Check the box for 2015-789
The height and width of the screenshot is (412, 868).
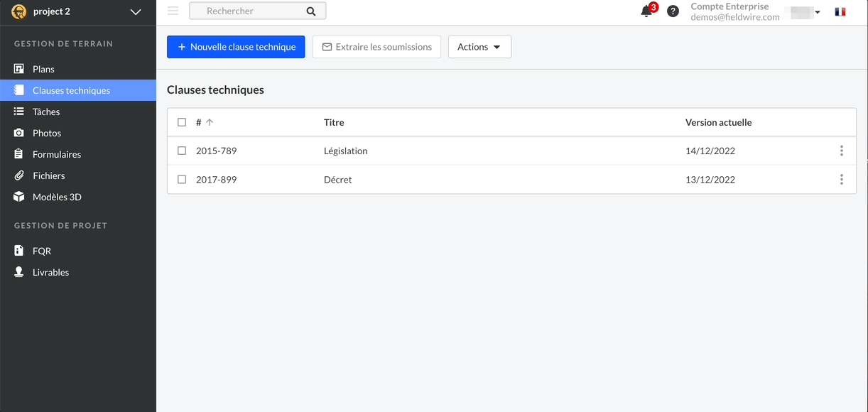pyautogui.click(x=182, y=151)
